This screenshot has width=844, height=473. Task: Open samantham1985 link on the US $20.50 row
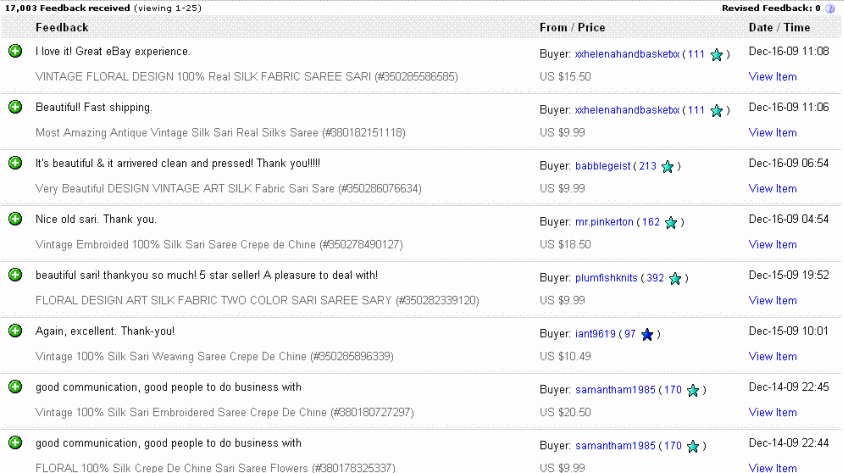click(615, 390)
